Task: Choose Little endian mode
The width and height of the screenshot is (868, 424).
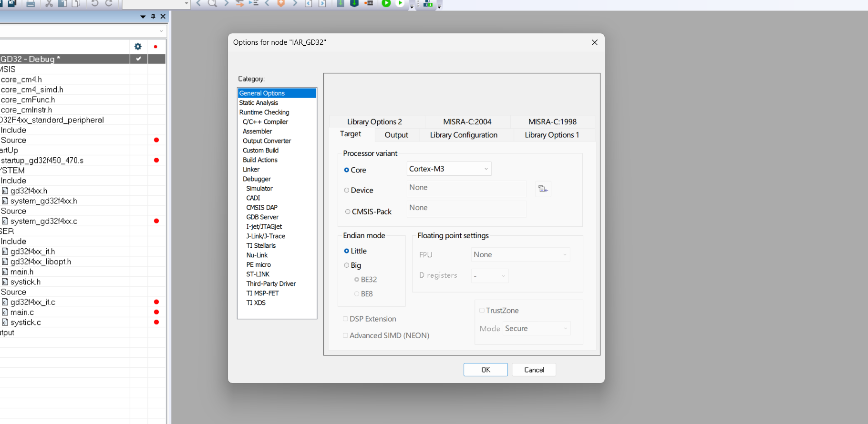Action: click(x=347, y=251)
